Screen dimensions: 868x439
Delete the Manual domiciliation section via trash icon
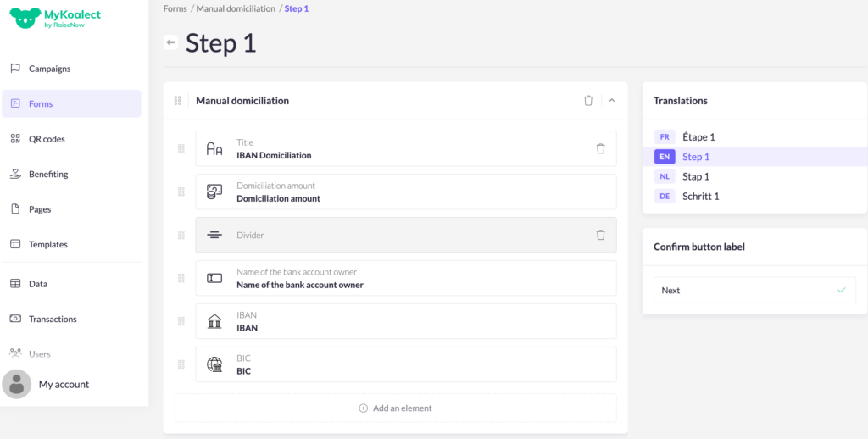(588, 100)
